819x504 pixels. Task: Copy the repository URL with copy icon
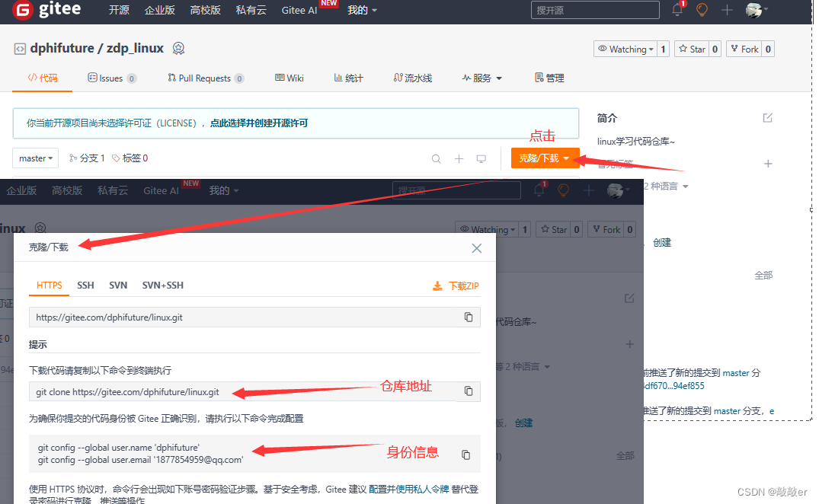click(469, 317)
